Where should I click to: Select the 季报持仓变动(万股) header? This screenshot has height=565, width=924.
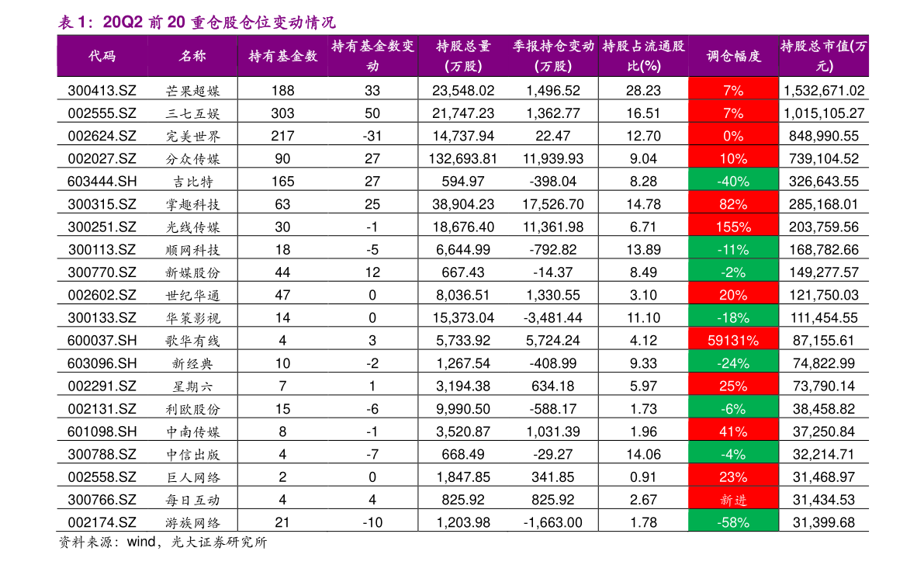(x=552, y=55)
